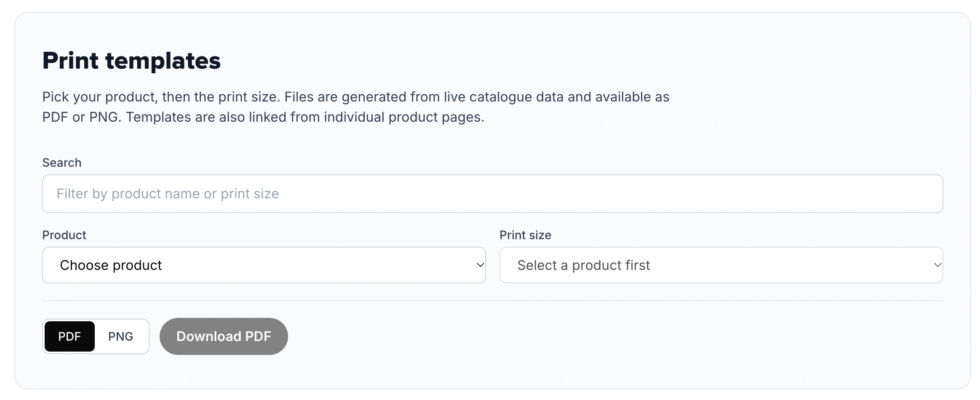
Task: Click the Print templates heading
Action: (x=131, y=61)
